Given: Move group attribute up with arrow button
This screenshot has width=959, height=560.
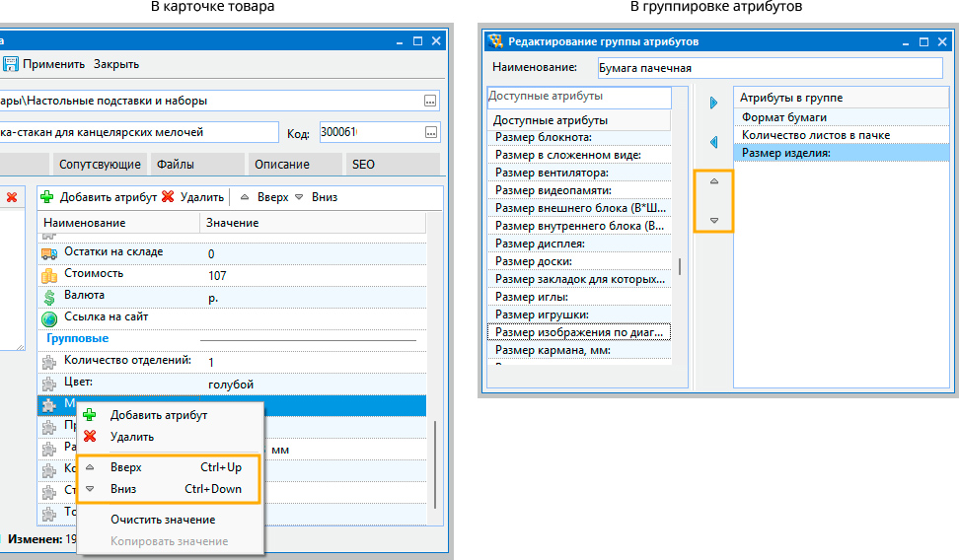Looking at the screenshot, I should point(713,181).
